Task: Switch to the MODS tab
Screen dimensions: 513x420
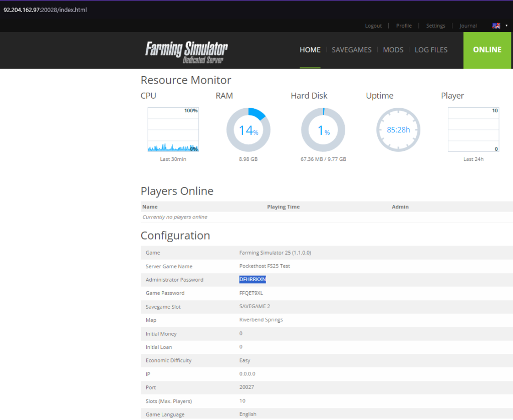Action: click(x=393, y=50)
